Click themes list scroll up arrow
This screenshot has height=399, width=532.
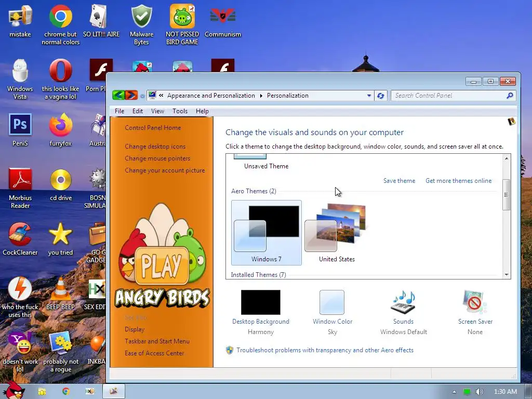507,158
